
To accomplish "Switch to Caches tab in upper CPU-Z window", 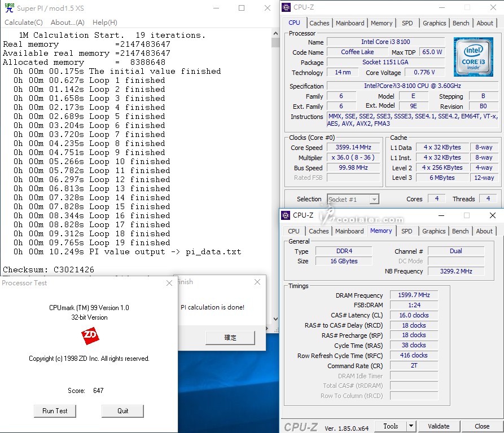I will click(319, 23).
